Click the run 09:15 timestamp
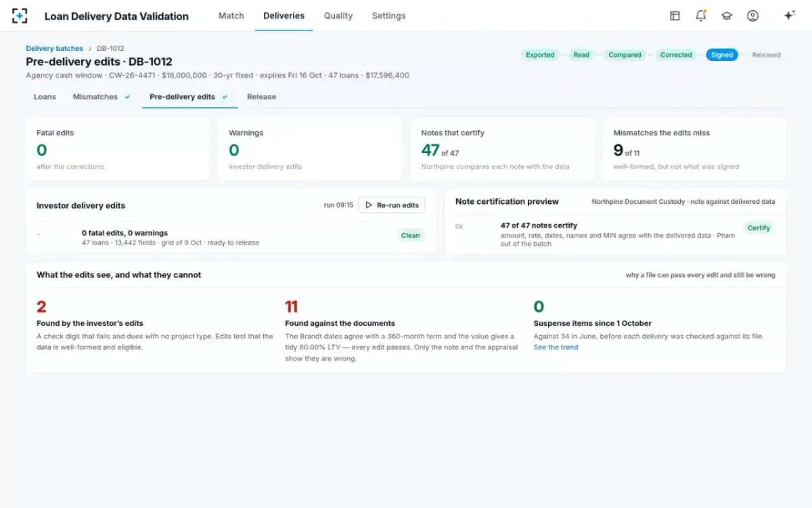 338,205
